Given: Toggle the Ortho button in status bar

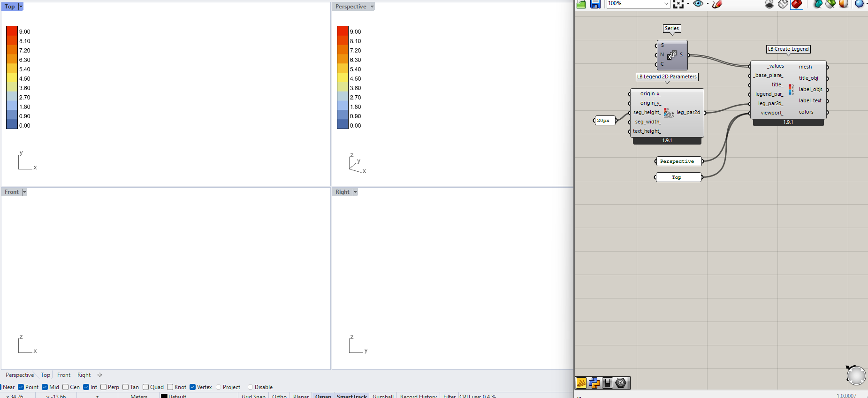Looking at the screenshot, I should (279, 396).
